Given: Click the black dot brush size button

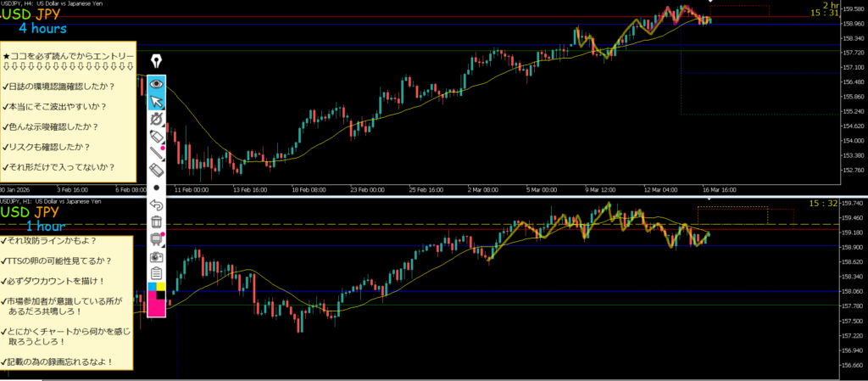Looking at the screenshot, I should (x=157, y=188).
